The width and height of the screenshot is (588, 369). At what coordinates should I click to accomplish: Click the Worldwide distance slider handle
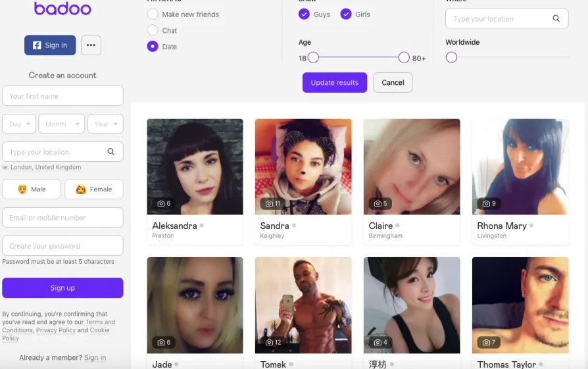[451, 57]
